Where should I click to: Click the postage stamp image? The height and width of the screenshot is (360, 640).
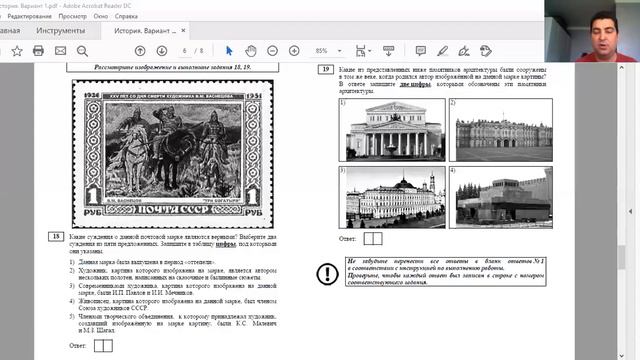pyautogui.click(x=173, y=154)
